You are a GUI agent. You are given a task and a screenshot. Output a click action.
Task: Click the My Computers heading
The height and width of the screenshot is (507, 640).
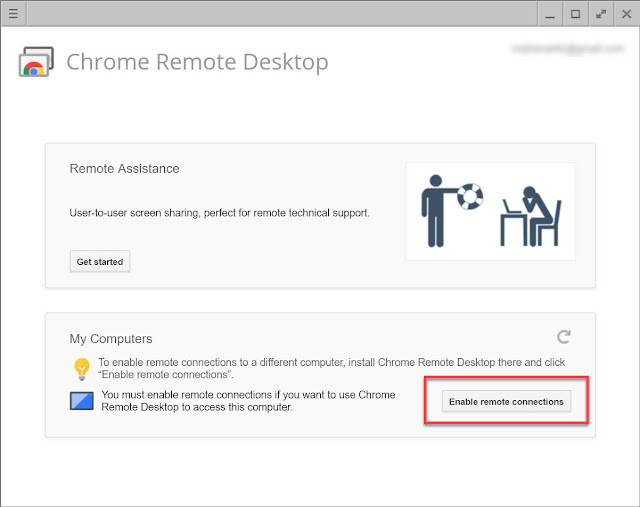point(111,338)
